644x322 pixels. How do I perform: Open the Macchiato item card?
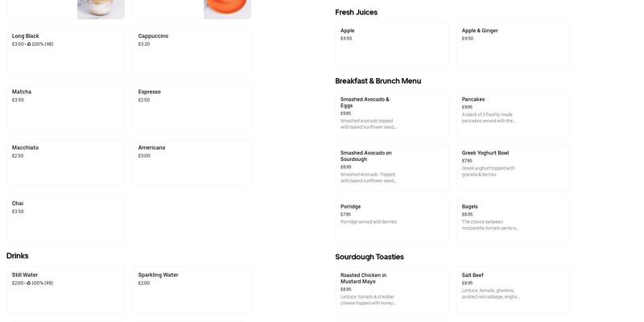(x=65, y=163)
